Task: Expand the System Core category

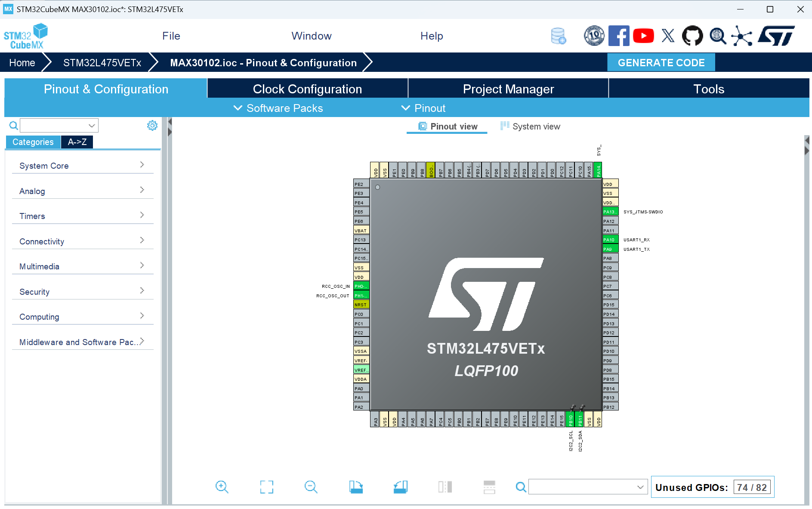Action: [x=83, y=166]
